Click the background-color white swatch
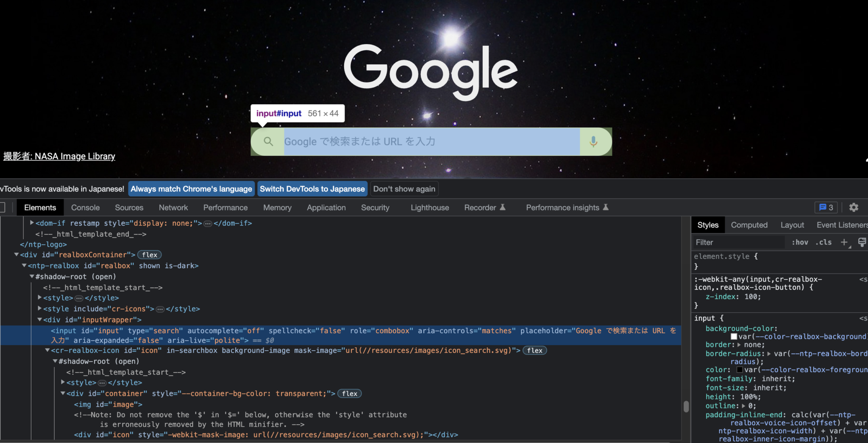The width and height of the screenshot is (868, 443). [734, 337]
